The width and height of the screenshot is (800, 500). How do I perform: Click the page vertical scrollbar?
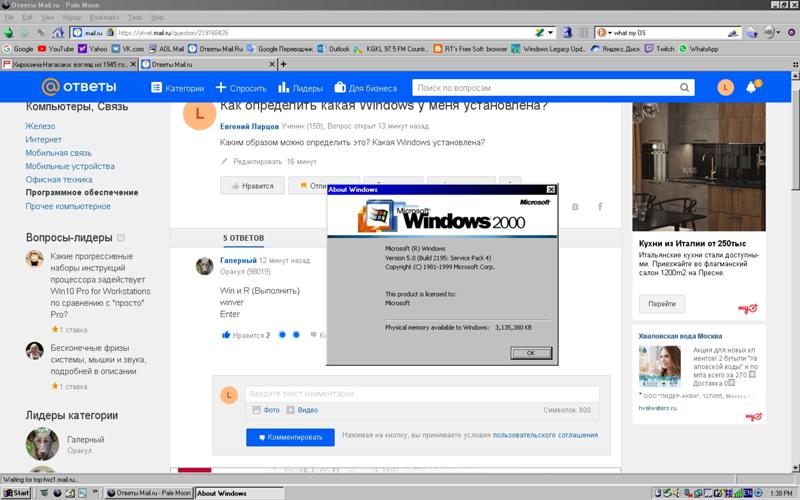[x=795, y=271]
